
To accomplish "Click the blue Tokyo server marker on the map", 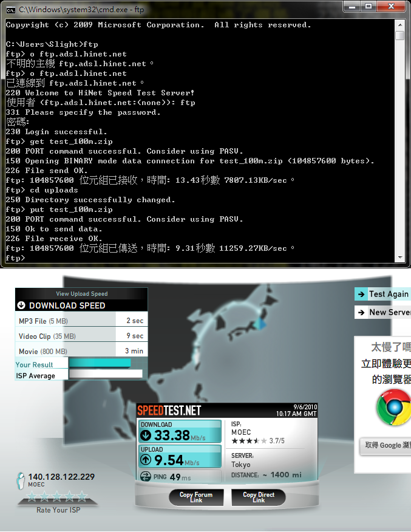I will coord(261,324).
